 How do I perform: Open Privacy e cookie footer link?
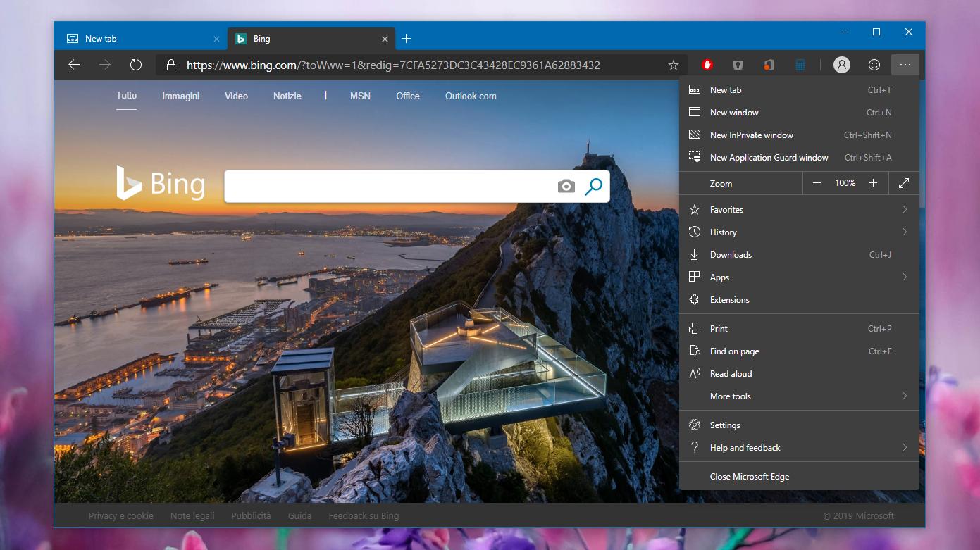[121, 515]
